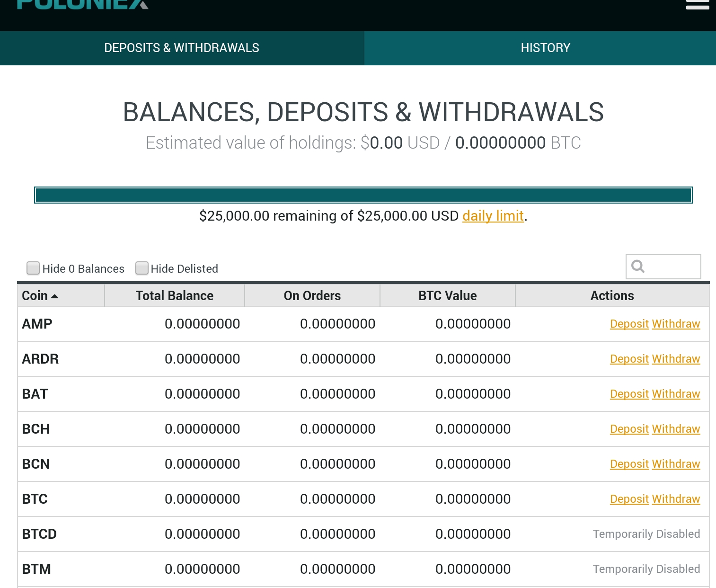Image resolution: width=716 pixels, height=588 pixels.
Task: Click Deposit for BAT
Action: coord(629,394)
